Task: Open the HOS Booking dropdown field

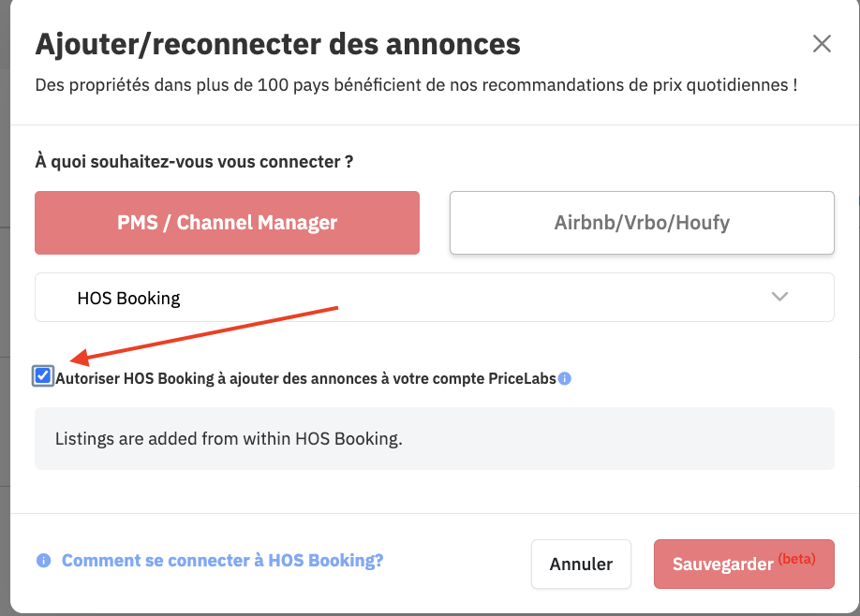Action: (x=435, y=297)
